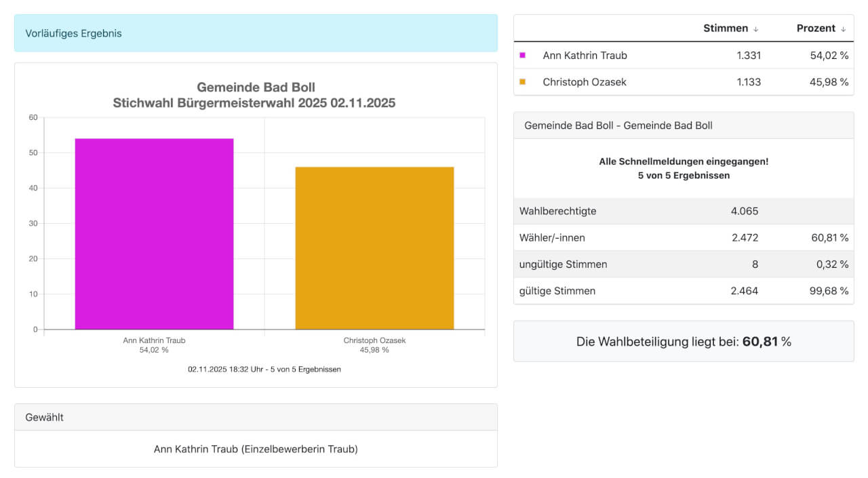Select the Ann Kathrin Traub table row

[684, 56]
